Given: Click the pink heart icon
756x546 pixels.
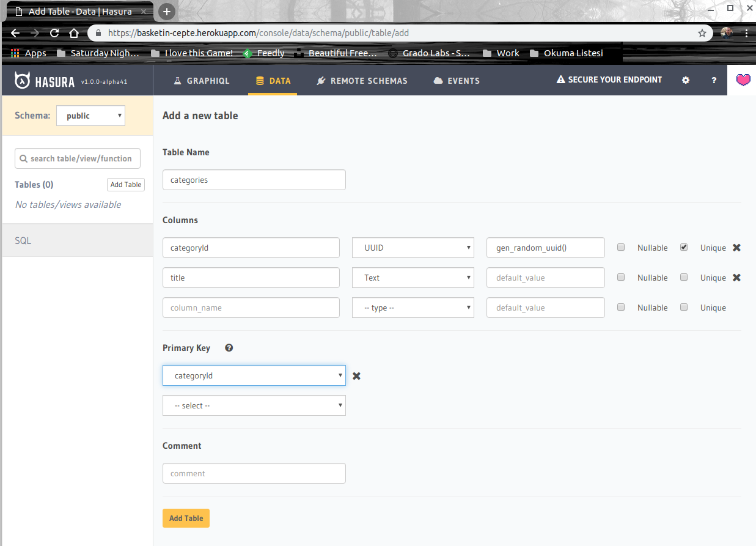Looking at the screenshot, I should [x=743, y=80].
